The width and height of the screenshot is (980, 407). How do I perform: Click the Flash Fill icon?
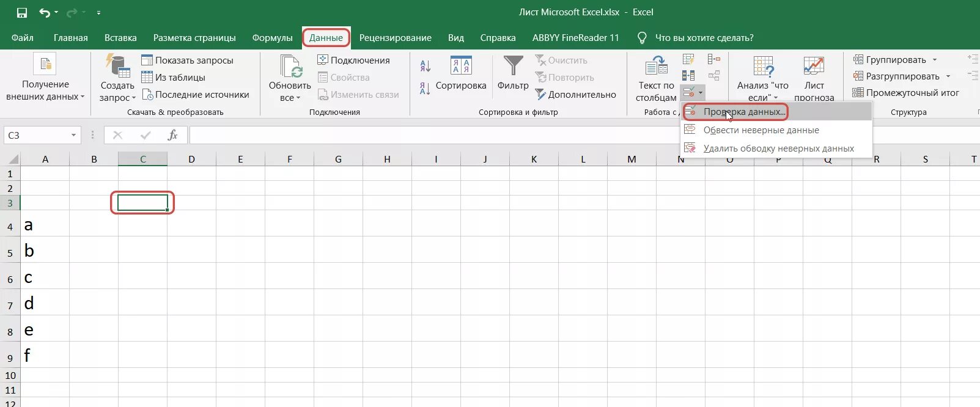click(x=688, y=59)
